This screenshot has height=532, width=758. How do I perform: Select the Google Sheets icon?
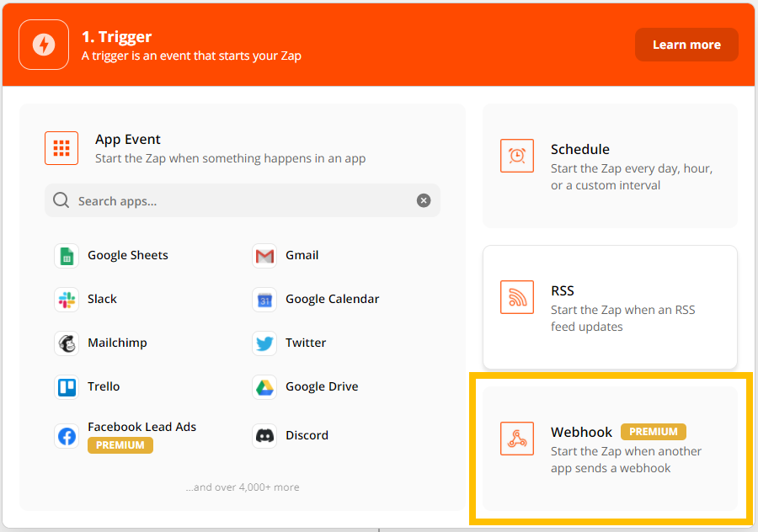point(67,256)
